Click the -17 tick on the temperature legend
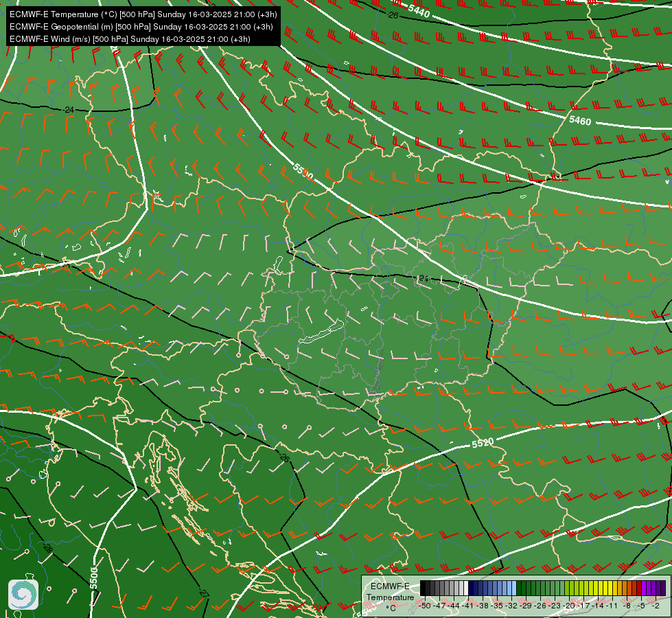Screen dimensions: 672x618 (585, 606)
